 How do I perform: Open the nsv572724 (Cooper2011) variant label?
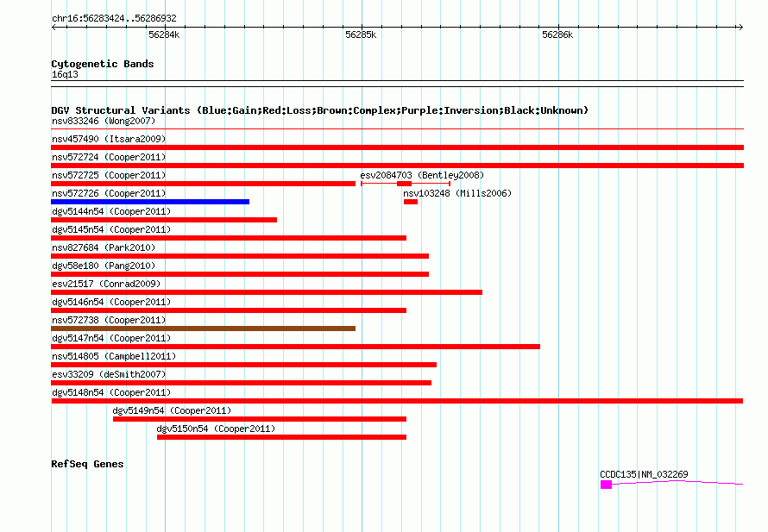109,157
